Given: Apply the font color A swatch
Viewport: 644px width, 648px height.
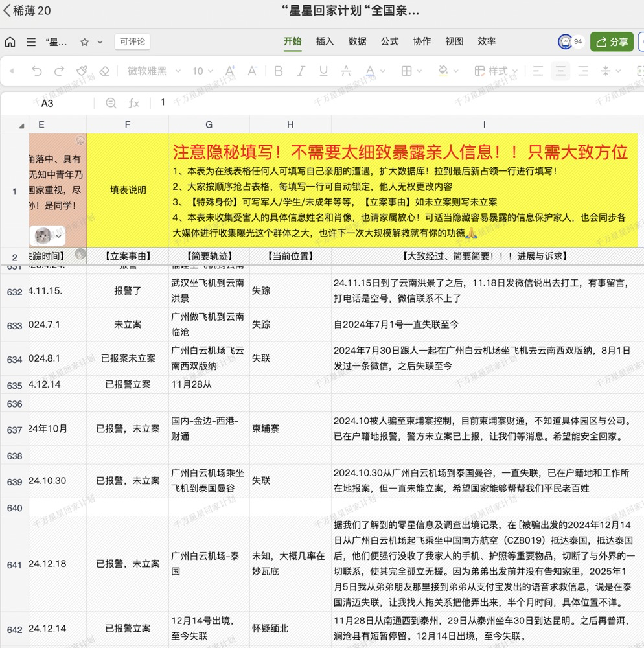Looking at the screenshot, I should [370, 71].
